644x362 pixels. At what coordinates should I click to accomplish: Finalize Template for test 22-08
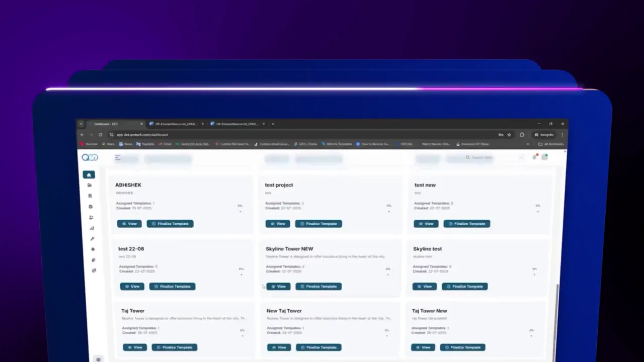coord(173,287)
